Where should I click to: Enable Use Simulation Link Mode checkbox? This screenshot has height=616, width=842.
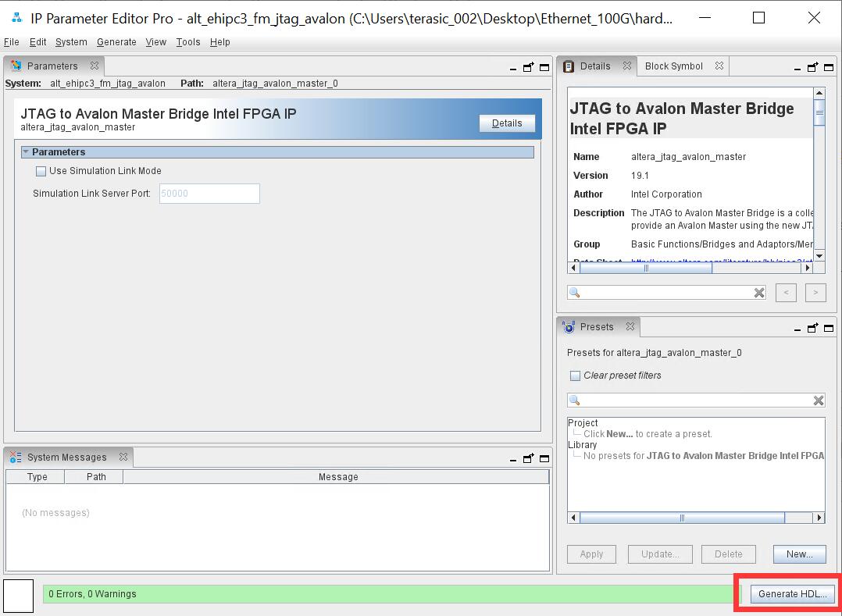(x=41, y=171)
